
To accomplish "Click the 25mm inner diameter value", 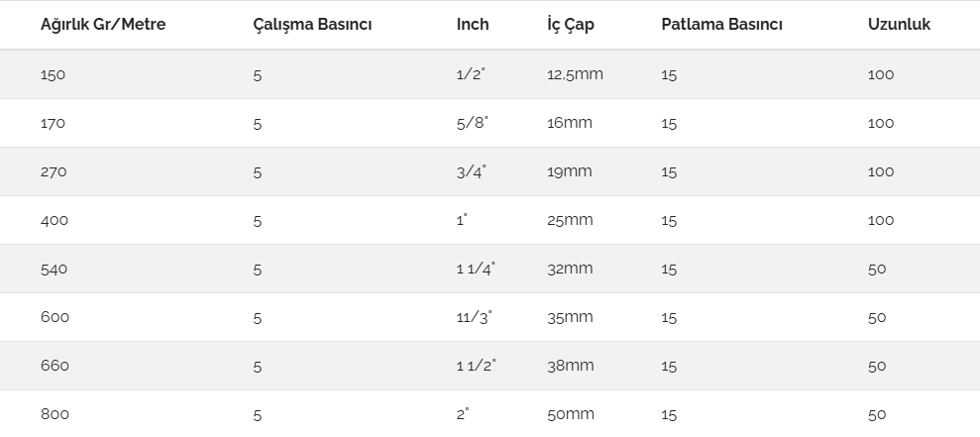I will click(570, 220).
